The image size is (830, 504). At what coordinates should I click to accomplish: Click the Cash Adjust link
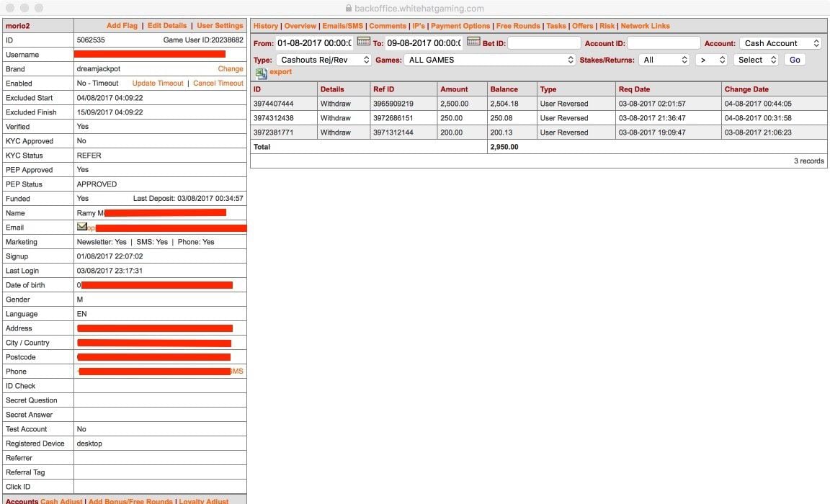click(61, 501)
